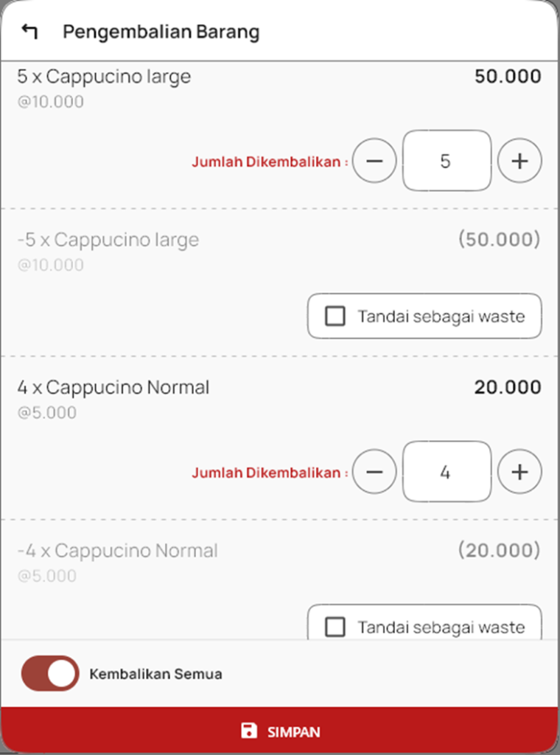Click the Cappucino Normal return quantity box
The width and height of the screenshot is (560, 755).
[x=446, y=472]
